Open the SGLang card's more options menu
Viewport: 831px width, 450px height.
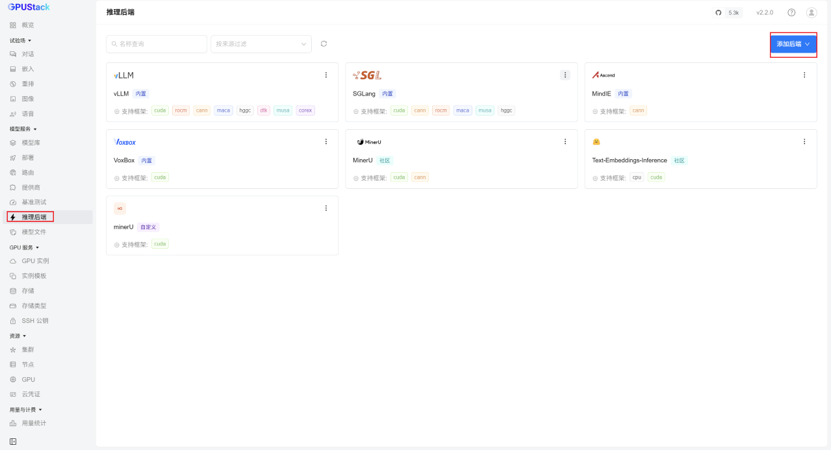point(565,75)
